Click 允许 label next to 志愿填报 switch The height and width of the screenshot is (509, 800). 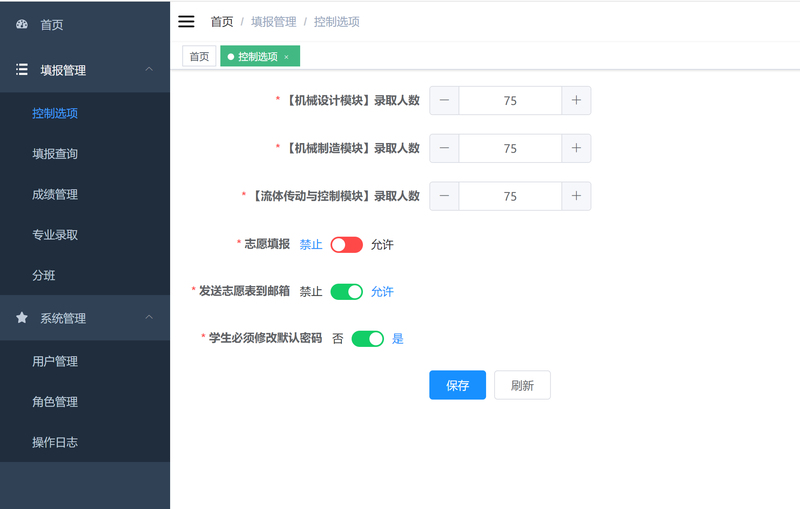pyautogui.click(x=382, y=245)
